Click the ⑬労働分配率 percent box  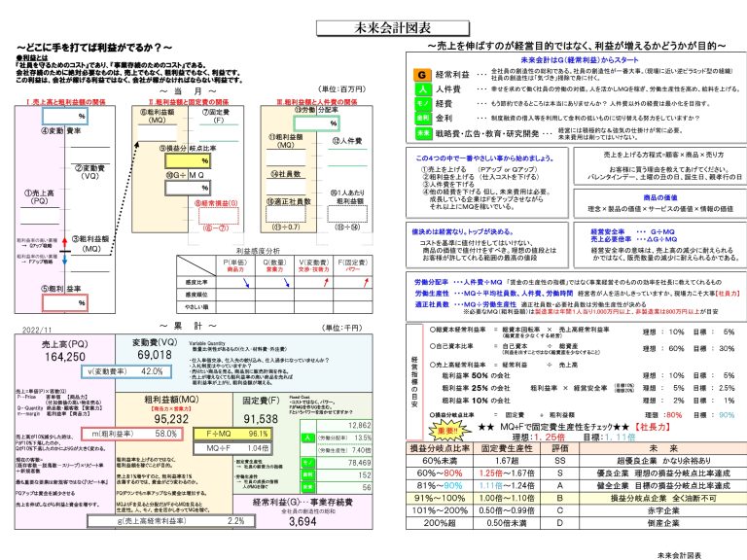[x=317, y=123]
